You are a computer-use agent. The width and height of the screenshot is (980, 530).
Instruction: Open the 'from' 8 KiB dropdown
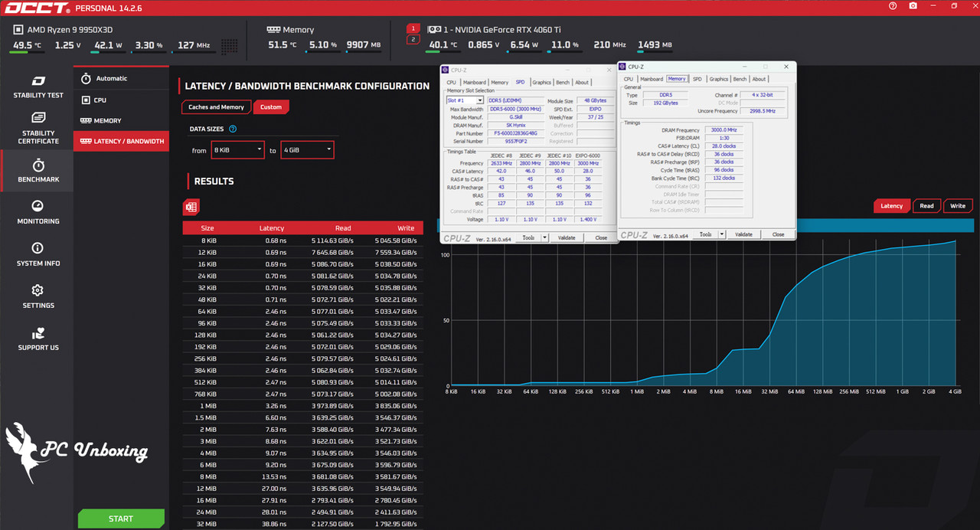(x=238, y=150)
